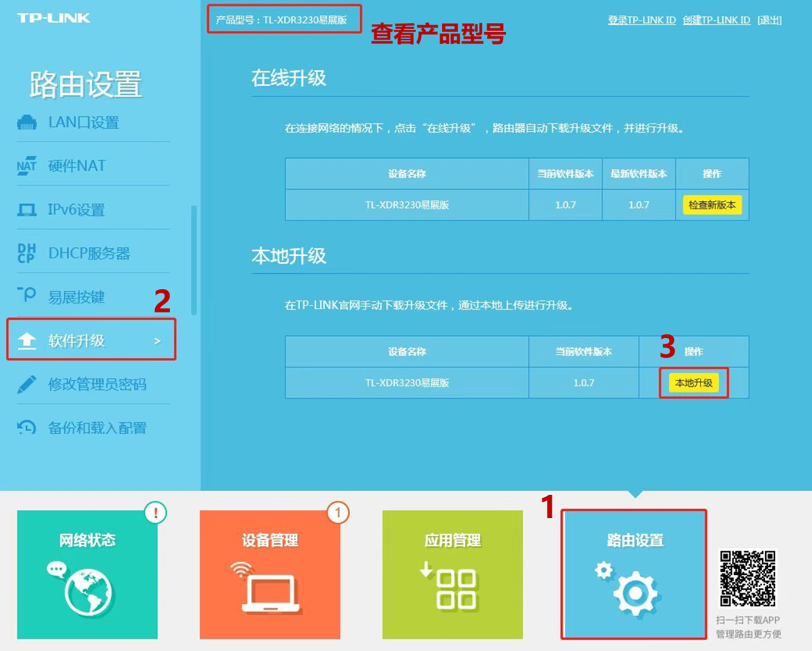Image resolution: width=812 pixels, height=651 pixels.
Task: Click the 易展按键 icon
Action: click(26, 295)
